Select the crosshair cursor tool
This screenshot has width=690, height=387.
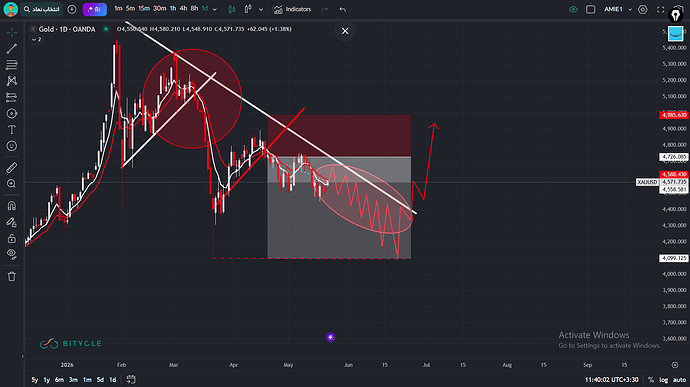point(12,33)
